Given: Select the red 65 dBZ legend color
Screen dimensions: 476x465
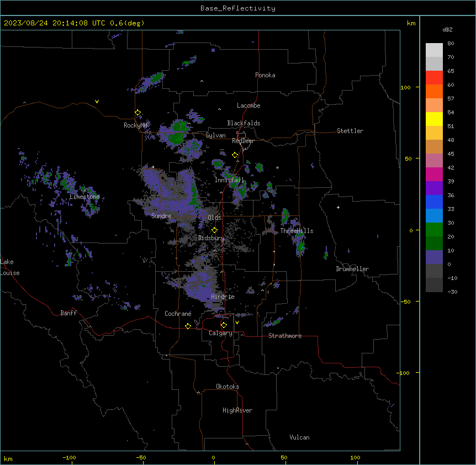Looking at the screenshot, I should point(434,78).
